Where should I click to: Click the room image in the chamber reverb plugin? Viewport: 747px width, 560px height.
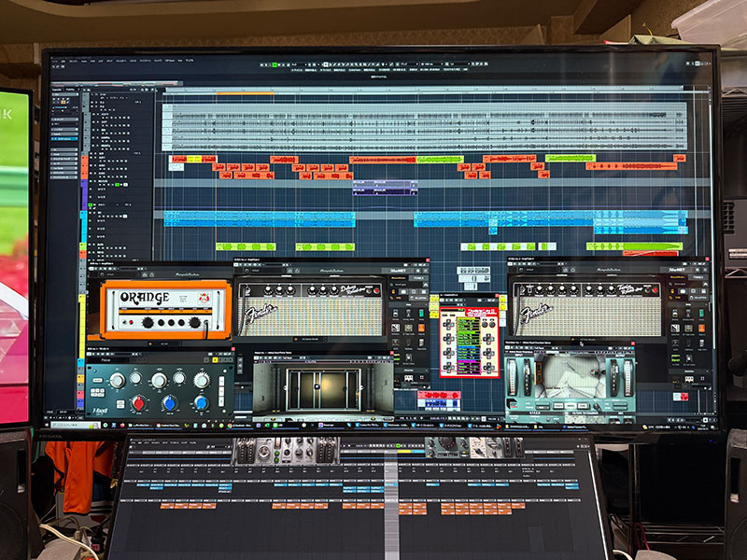point(570,377)
